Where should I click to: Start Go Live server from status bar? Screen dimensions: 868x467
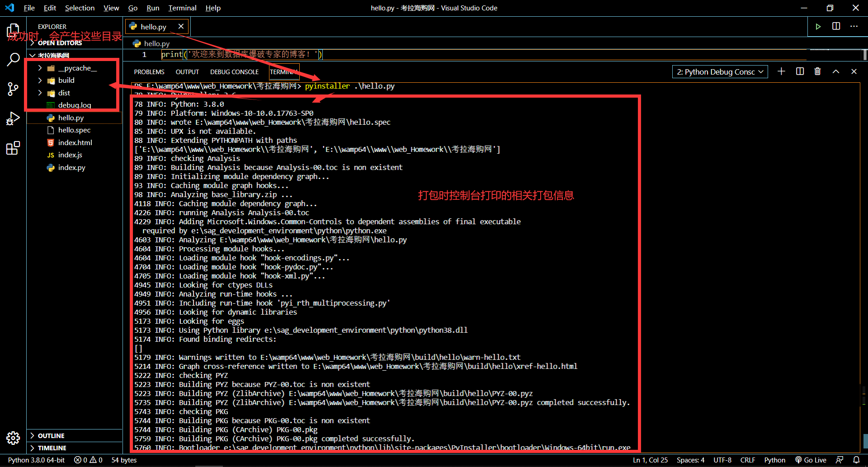pos(811,460)
